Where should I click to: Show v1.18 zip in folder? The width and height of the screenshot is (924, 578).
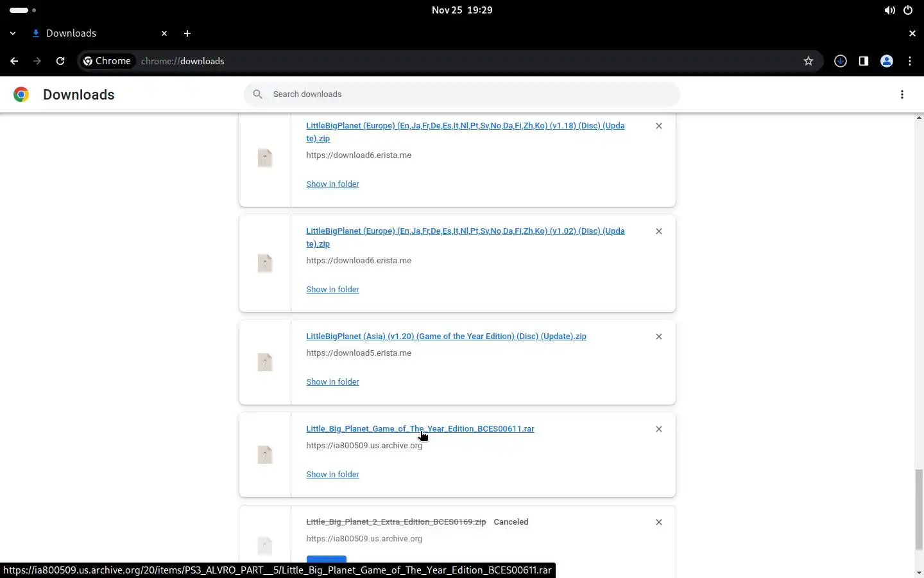[x=332, y=184]
